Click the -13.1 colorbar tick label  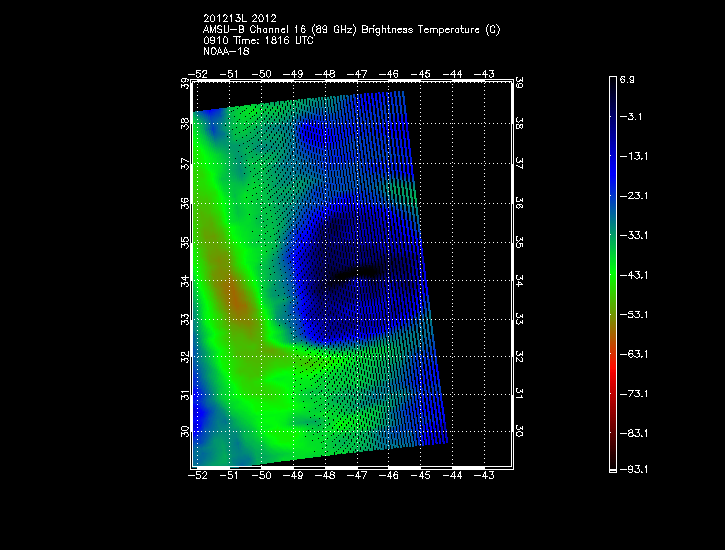coord(634,157)
